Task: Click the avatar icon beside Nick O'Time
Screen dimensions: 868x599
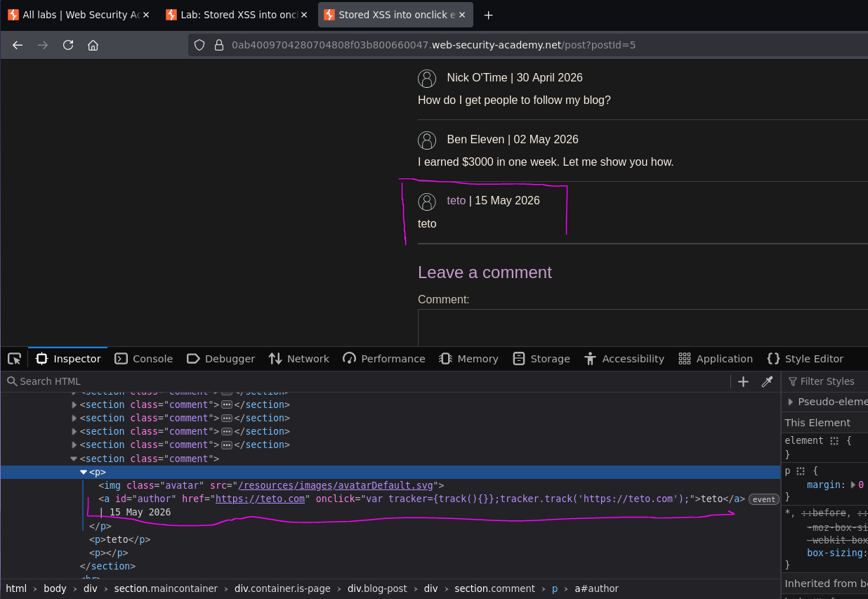Action: 427,78
